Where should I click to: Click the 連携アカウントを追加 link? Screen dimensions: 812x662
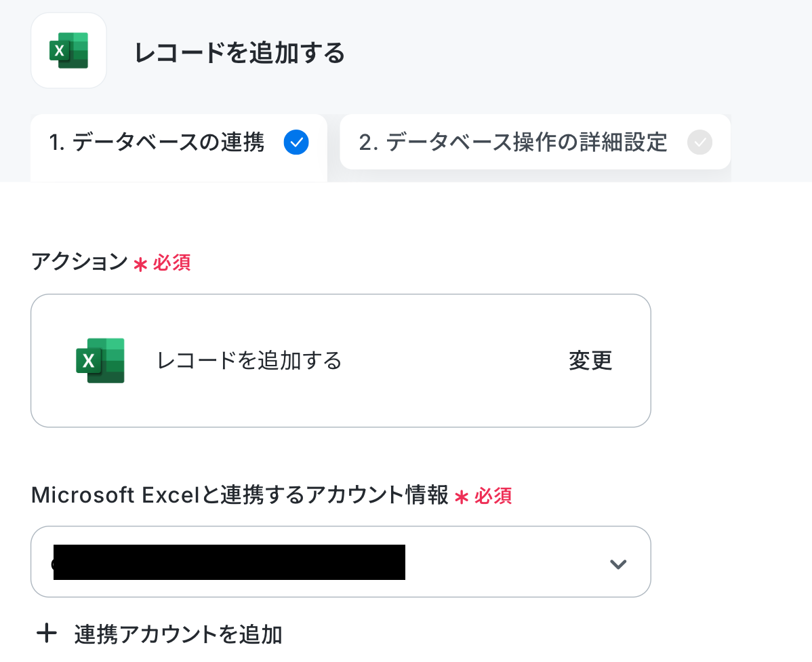coord(178,634)
